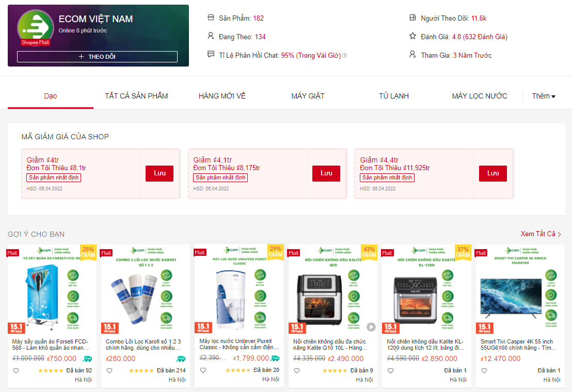The image size is (572, 392).
Task: Click Mall badge on Forseti dryer card
Action: [x=12, y=253]
